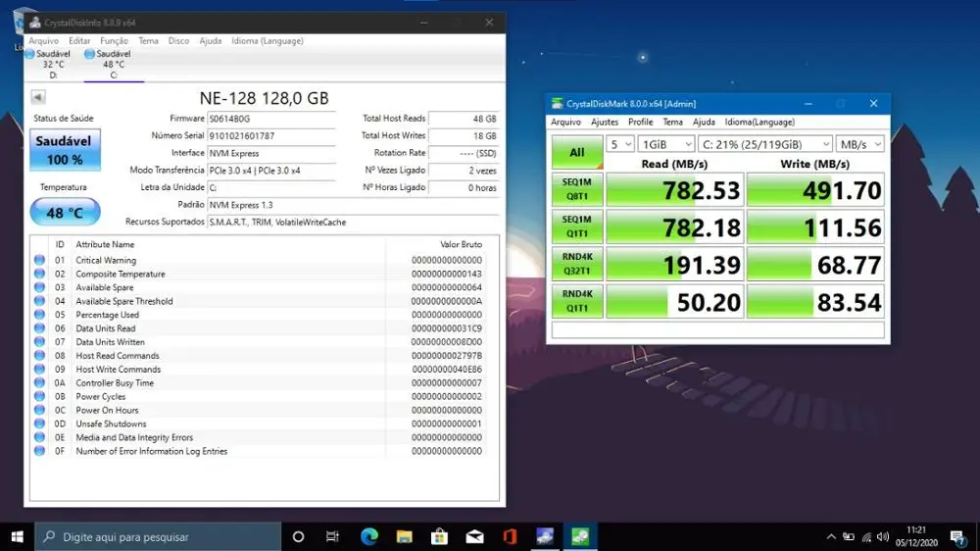Screen dimensions: 980x551
Task: Click the Modo Transferência PCIe 3.0 x4 field
Action: point(271,171)
